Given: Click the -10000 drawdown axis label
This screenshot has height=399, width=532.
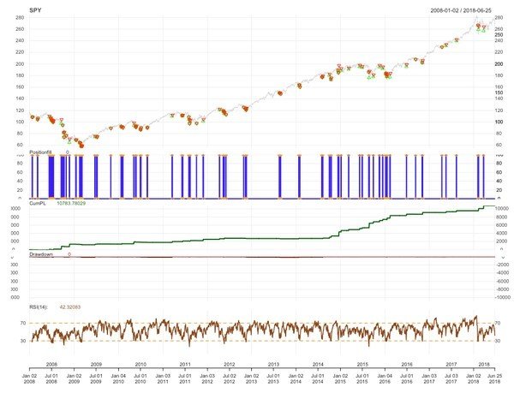Looking at the screenshot, I should coord(503,297).
